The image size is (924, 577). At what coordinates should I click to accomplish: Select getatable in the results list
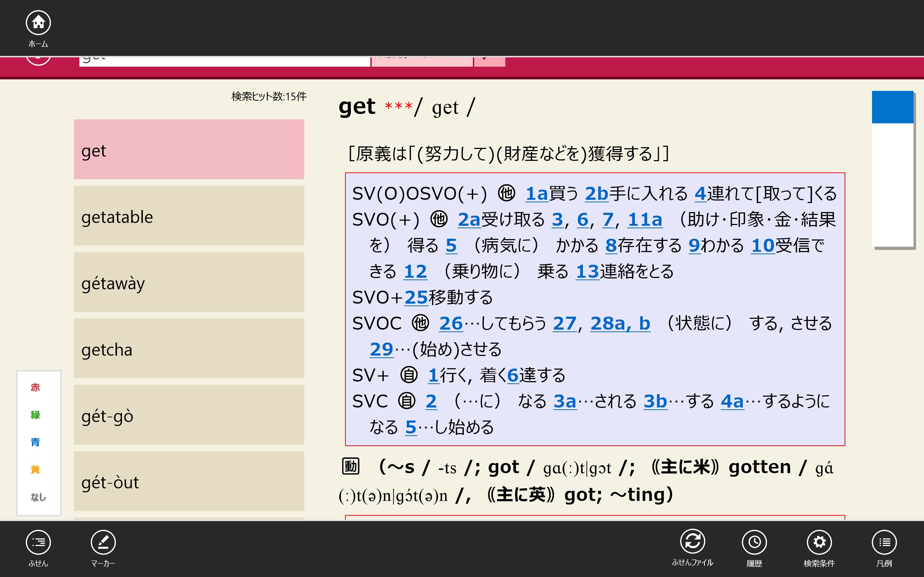(189, 216)
